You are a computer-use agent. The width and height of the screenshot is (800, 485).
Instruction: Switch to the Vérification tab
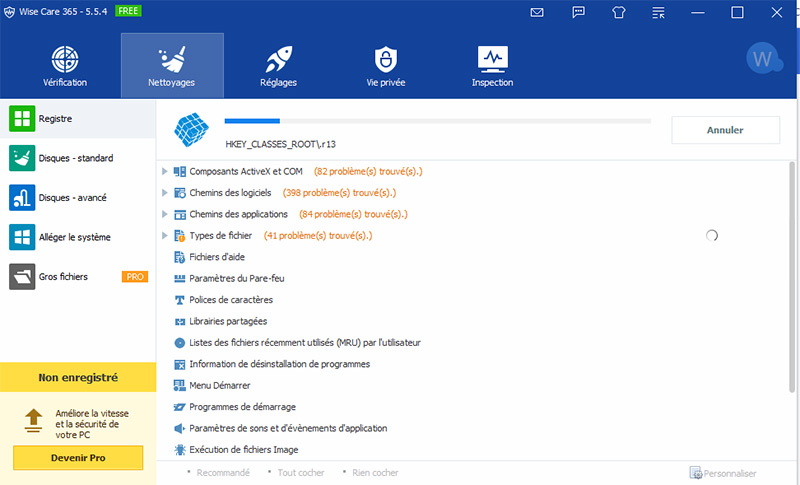pyautogui.click(x=65, y=66)
